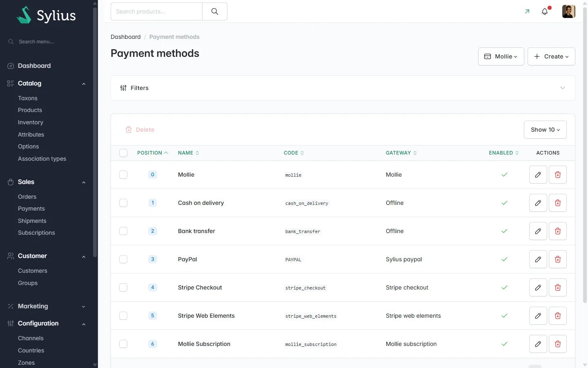Delete the PayPal payment method

558,259
